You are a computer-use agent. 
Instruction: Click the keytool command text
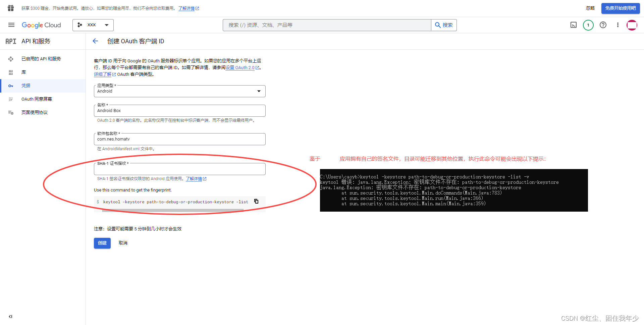[x=175, y=202]
